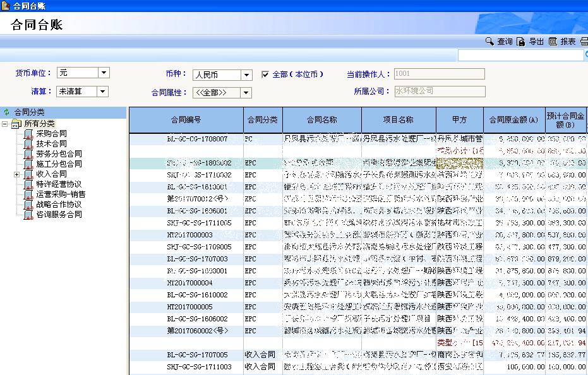Open the 货币单位 dropdown
588x375 pixels.
pyautogui.click(x=104, y=73)
